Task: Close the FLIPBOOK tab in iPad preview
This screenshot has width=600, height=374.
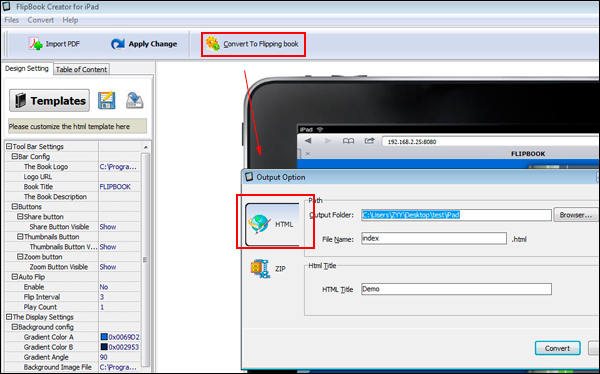Action: (x=308, y=154)
